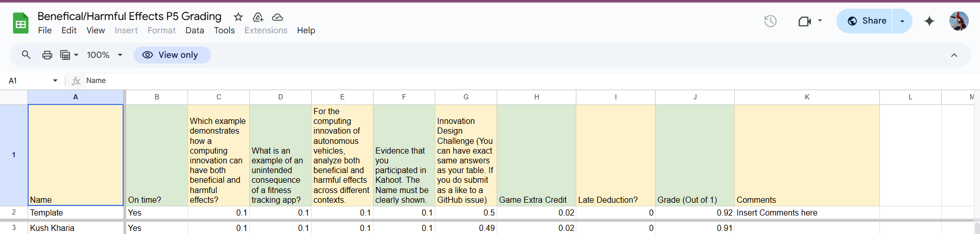Screen dimensions: 980x234
Task: Open version history clock icon
Action: click(x=771, y=21)
